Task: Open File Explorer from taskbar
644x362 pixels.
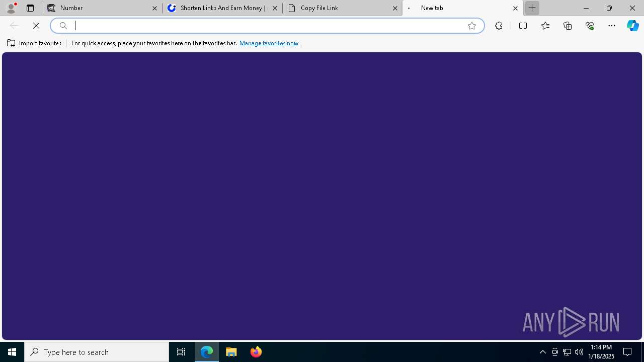Action: 231,352
